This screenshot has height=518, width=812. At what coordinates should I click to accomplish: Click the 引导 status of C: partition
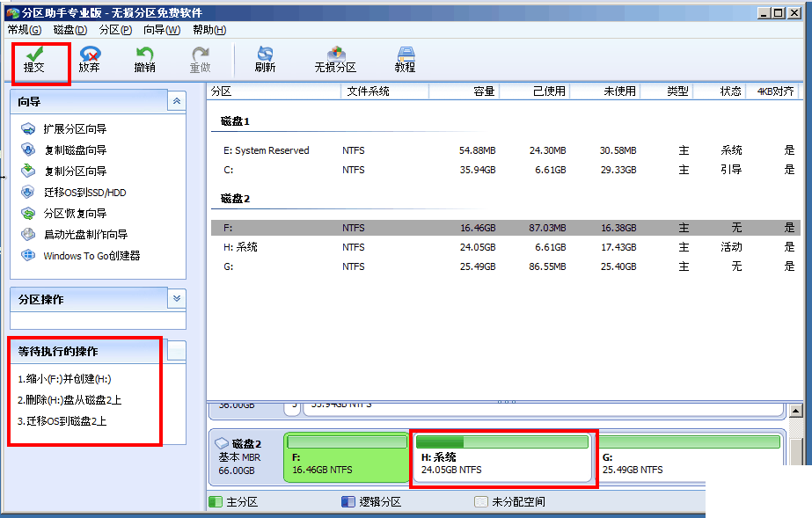coord(731,170)
